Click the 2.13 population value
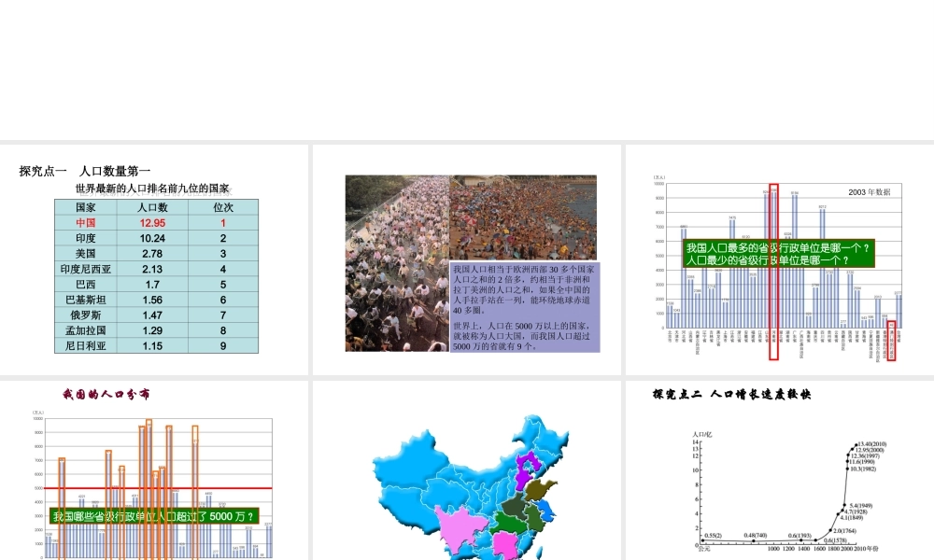This screenshot has height=560, width=934. 152,269
